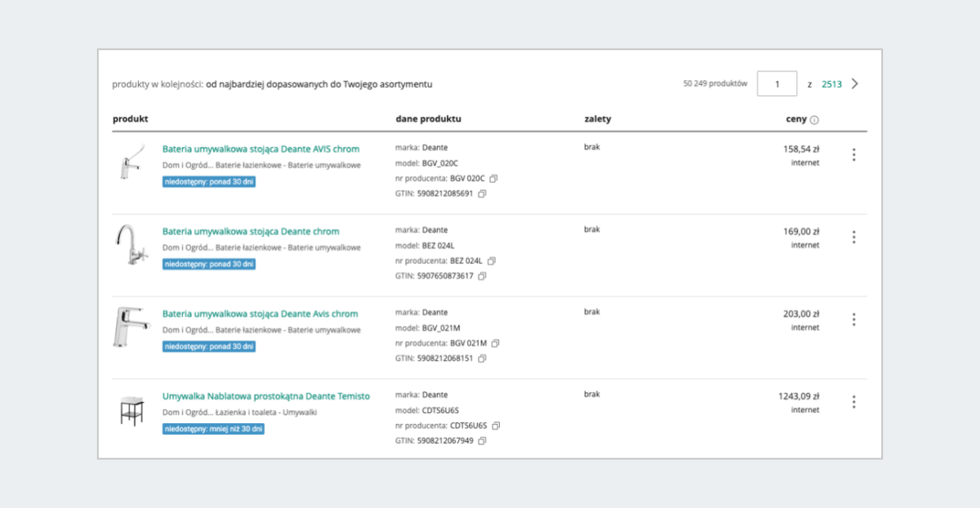Click the info icon next to ceny

point(814,120)
